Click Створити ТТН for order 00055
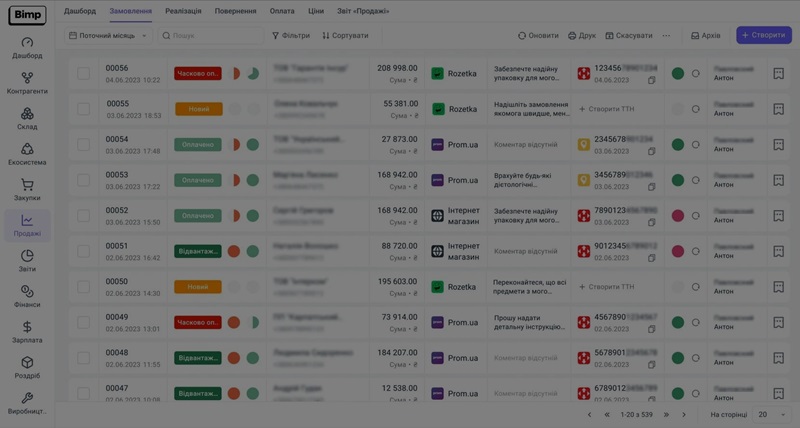Screen dimensions: 800x428 pos(611,109)
